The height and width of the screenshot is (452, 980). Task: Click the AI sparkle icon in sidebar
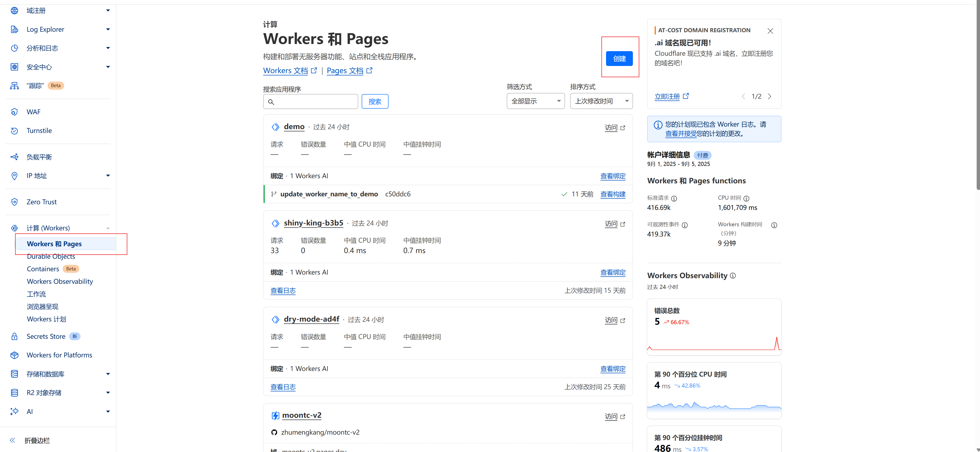[x=15, y=411]
